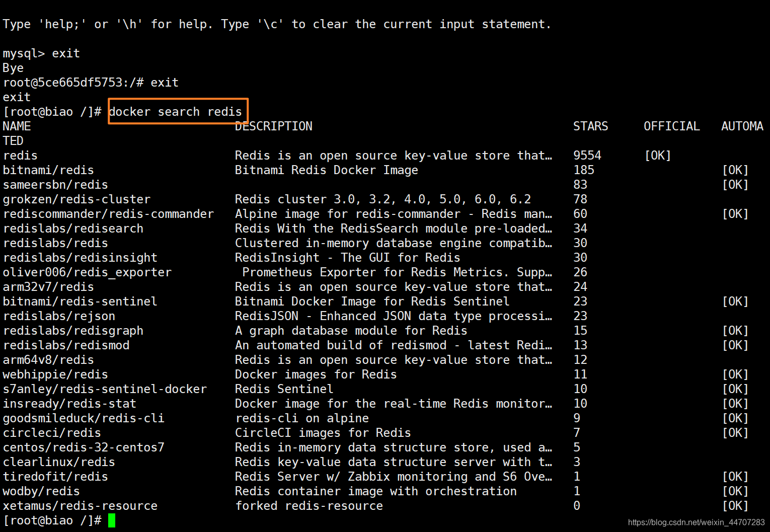Viewport: 770px width, 532px height.
Task: Click 'insready/redis-stat' image name
Action: coord(69,404)
